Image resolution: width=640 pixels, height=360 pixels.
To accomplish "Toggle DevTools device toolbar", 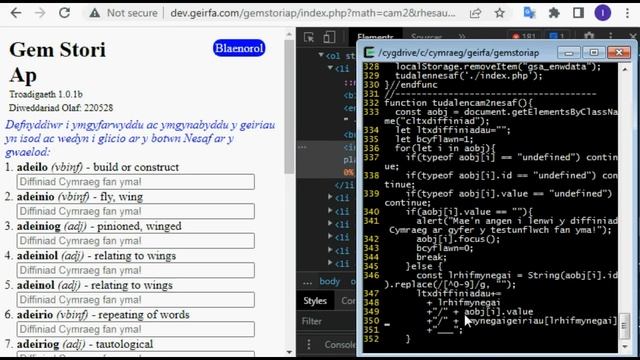I will tap(329, 37).
